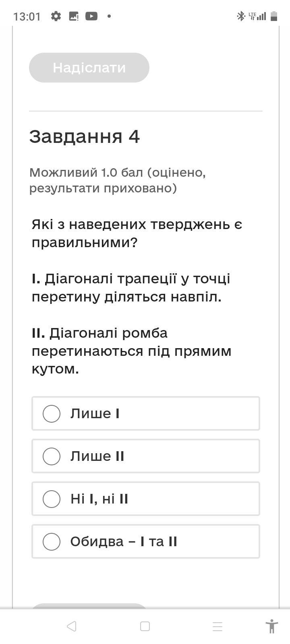
Task: Tap the 13:01 clock in status bar
Action: pyautogui.click(x=27, y=17)
